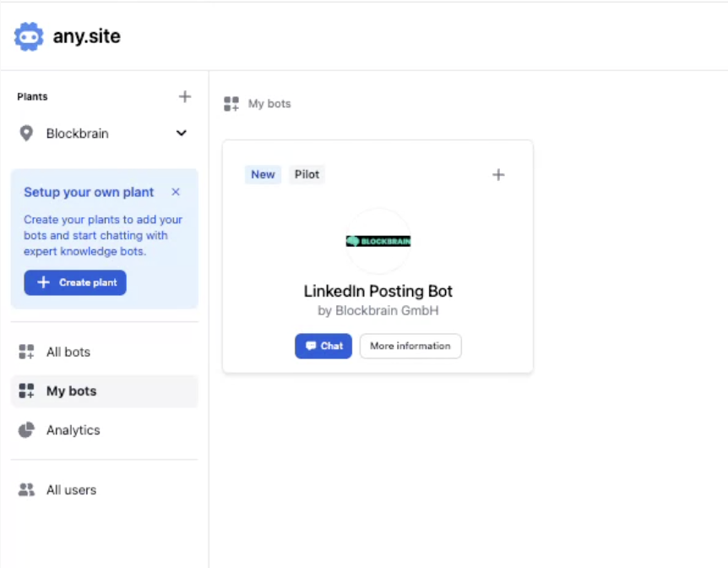This screenshot has height=568, width=728.
Task: Open the LinkedIn Posting Bot title
Action: 378,291
